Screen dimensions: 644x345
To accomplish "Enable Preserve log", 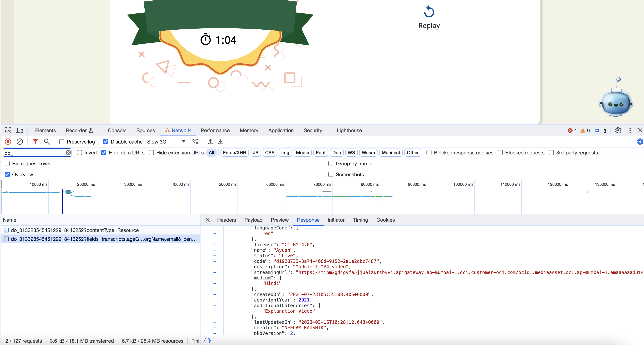I will (x=62, y=141).
